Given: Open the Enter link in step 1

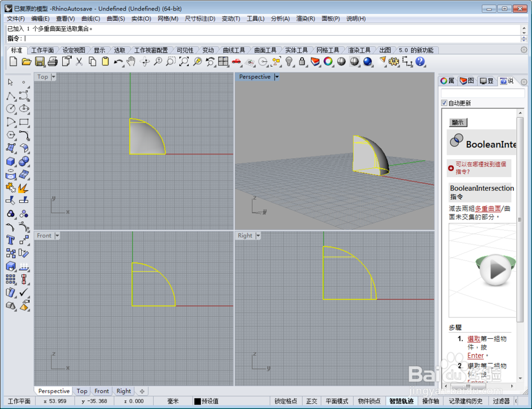Looking at the screenshot, I should point(475,355).
